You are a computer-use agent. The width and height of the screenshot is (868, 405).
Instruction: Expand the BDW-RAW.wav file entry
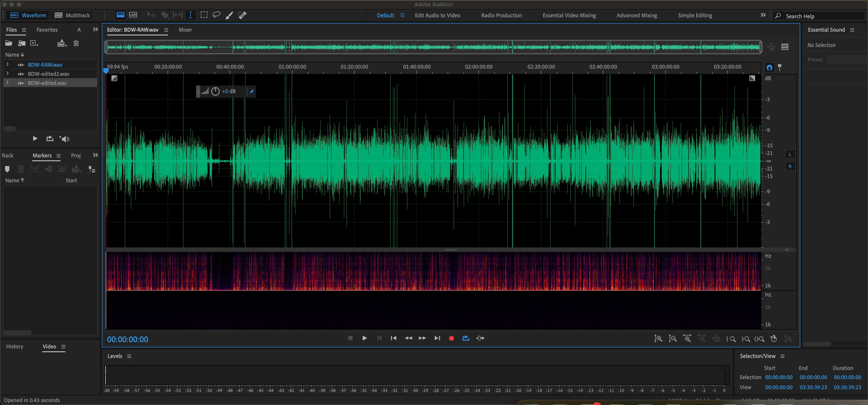[7, 64]
